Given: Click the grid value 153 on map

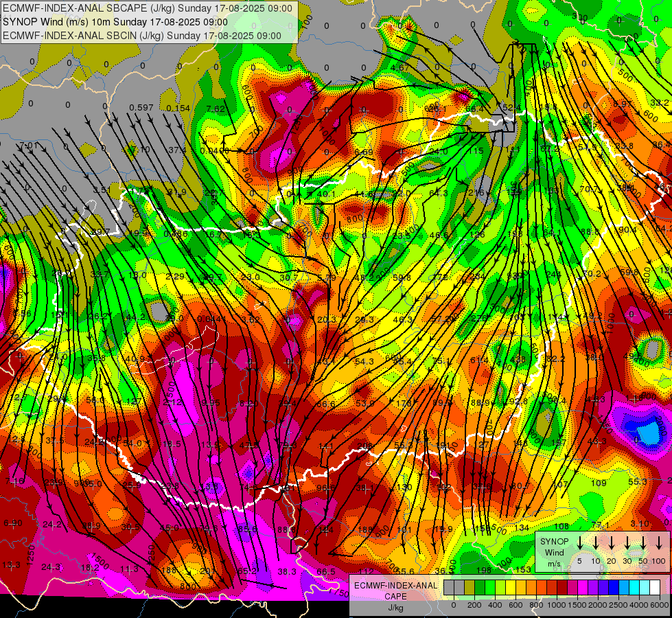Looking at the screenshot, I should [x=523, y=569].
